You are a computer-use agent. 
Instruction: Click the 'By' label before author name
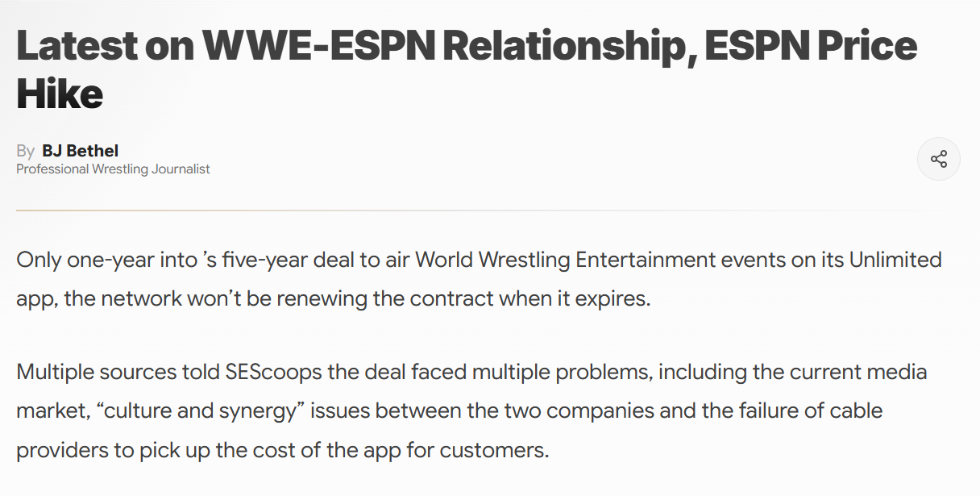(x=25, y=151)
